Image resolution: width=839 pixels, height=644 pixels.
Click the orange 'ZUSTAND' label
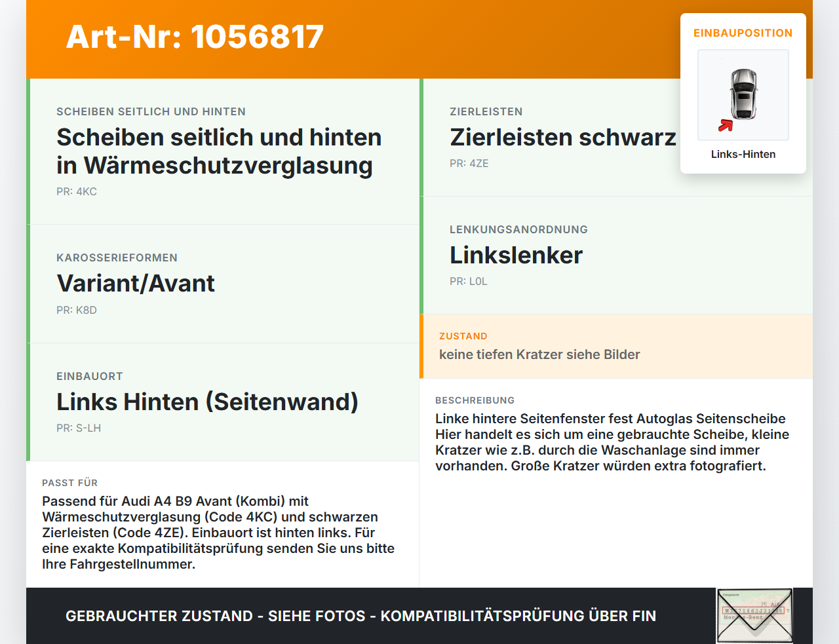463,336
